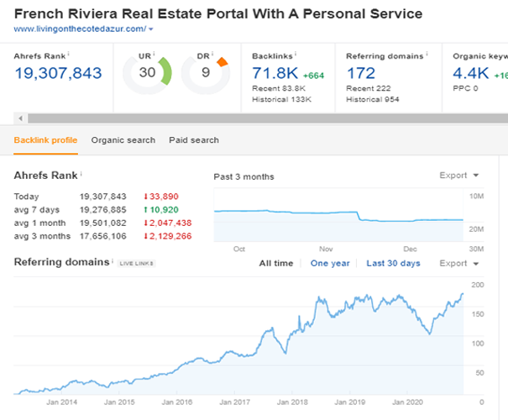Click the 'Past 3 months' chart label
This screenshot has height=420, width=508.
click(x=244, y=177)
